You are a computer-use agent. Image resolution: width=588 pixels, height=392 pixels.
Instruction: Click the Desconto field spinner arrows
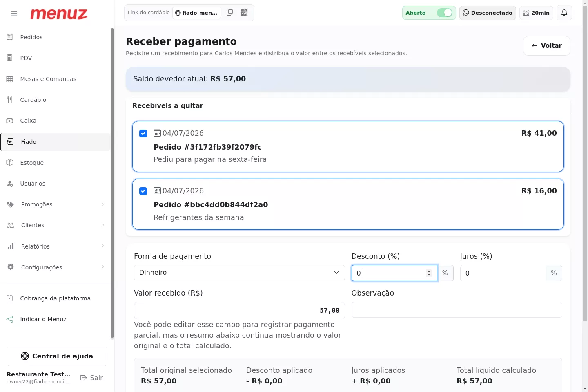pyautogui.click(x=429, y=273)
